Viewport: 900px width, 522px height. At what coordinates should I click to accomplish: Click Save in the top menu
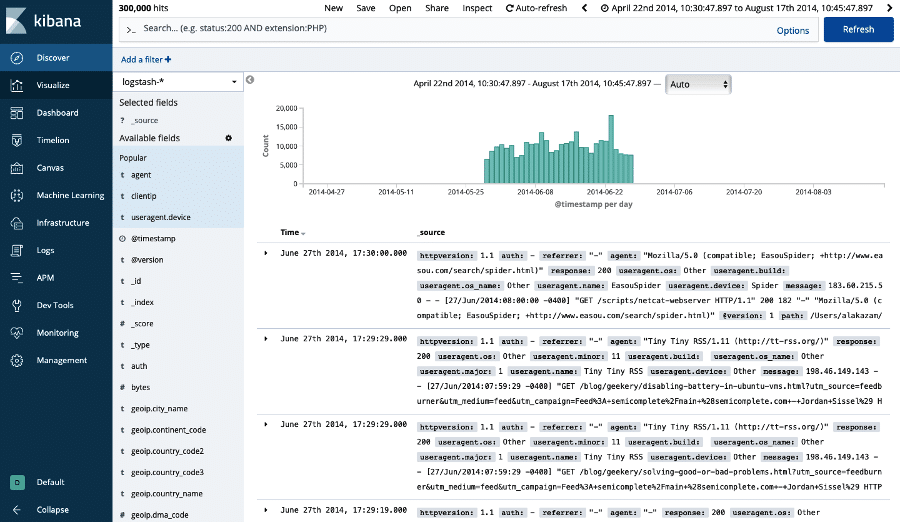366,8
